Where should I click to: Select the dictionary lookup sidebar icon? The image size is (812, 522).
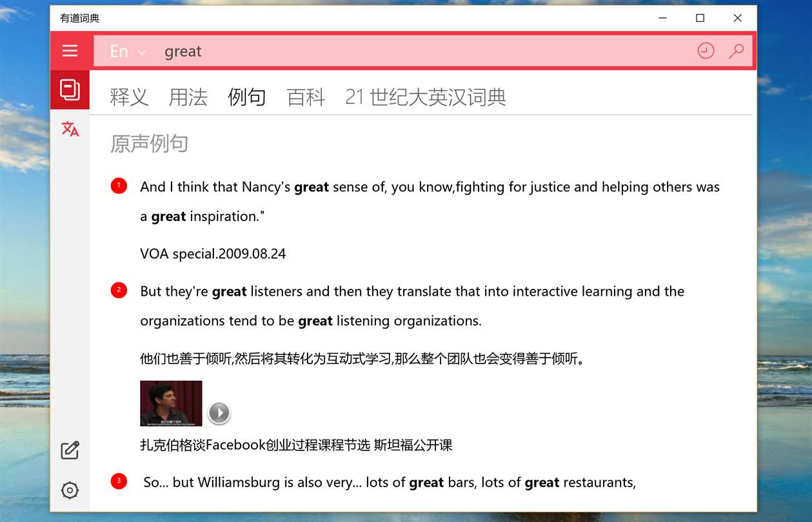[70, 89]
